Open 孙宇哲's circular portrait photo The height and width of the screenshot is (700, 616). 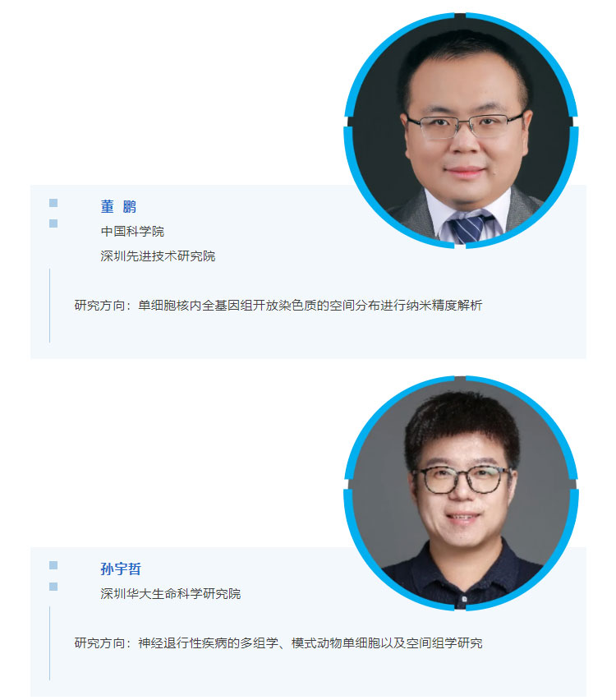[461, 493]
